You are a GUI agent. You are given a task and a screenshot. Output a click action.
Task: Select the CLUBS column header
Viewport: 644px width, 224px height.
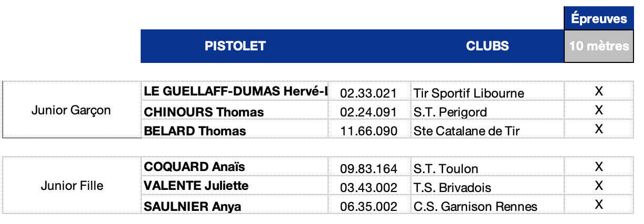pos(487,46)
